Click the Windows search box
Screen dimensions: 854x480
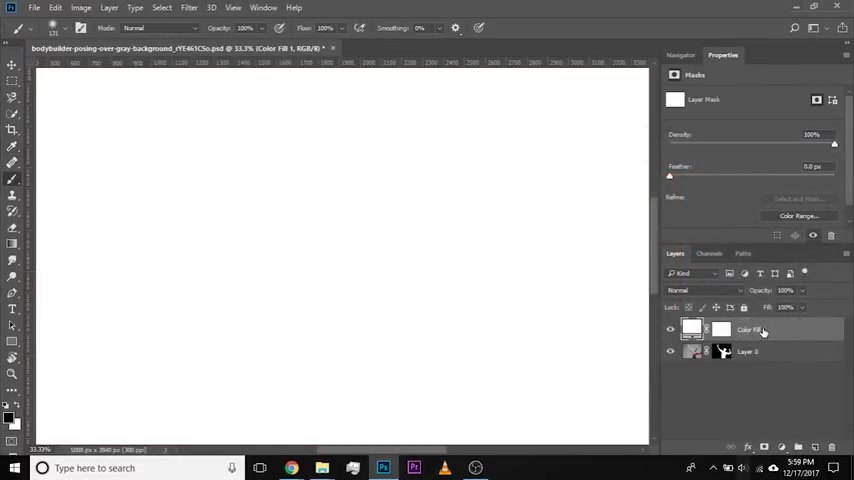pyautogui.click(x=137, y=468)
